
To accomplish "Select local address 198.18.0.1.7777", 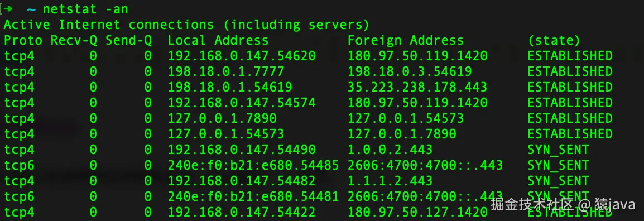I will [226, 71].
